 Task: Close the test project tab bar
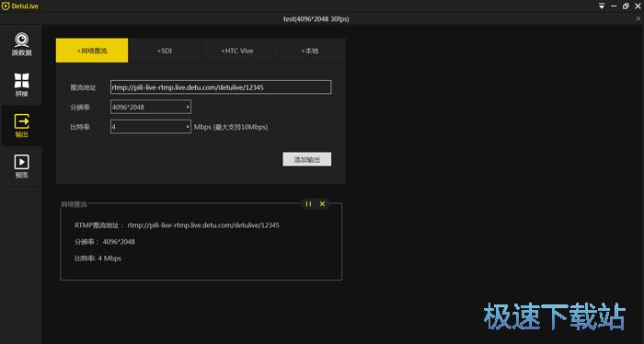click(x=638, y=18)
